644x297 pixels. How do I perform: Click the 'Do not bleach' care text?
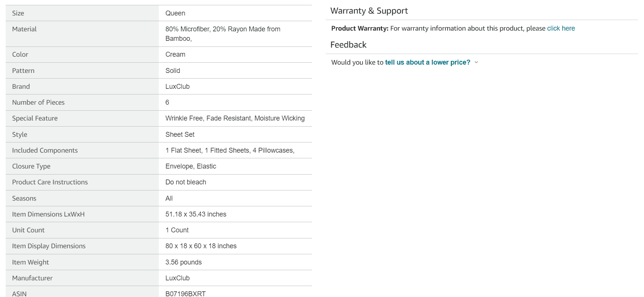pyautogui.click(x=186, y=182)
